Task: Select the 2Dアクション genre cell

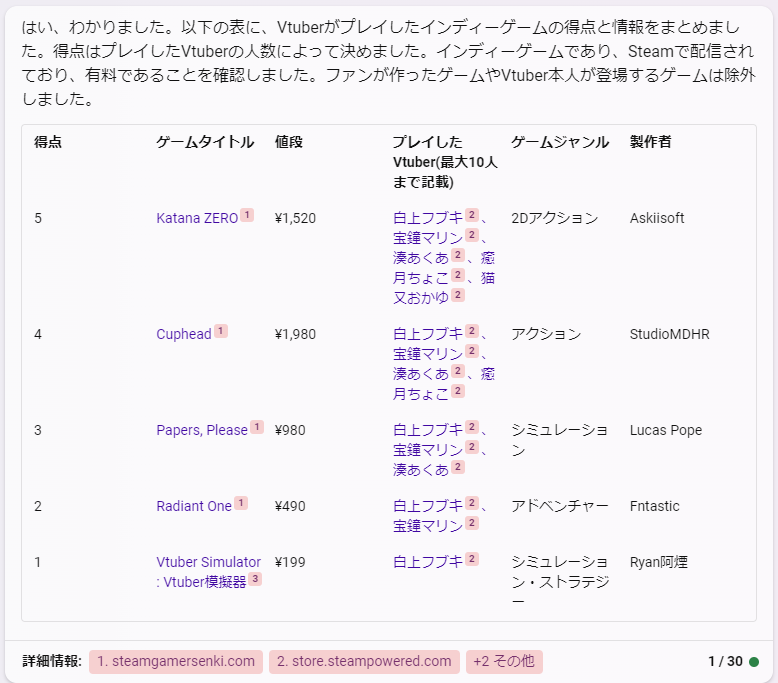Action: tap(555, 218)
